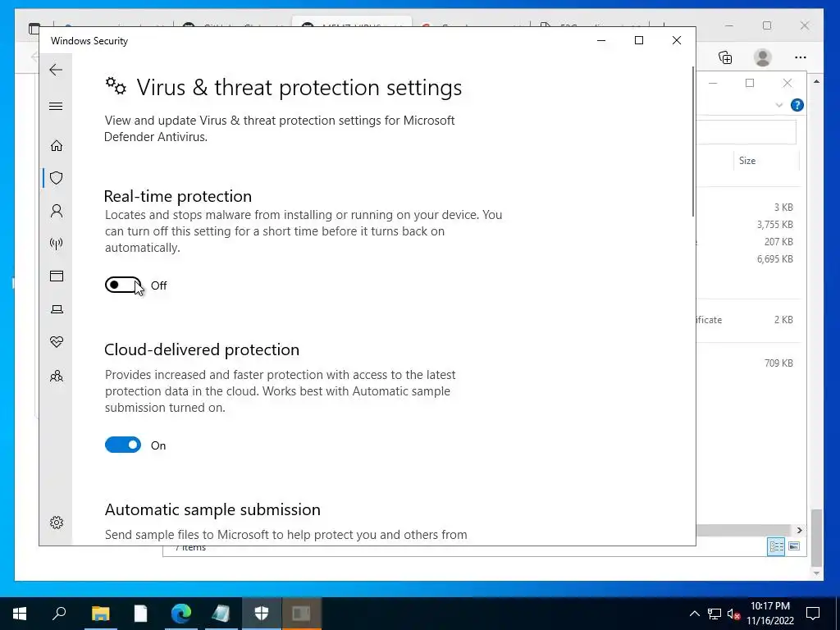
Task: Open App & browser control window icon
Action: pyautogui.click(x=57, y=276)
